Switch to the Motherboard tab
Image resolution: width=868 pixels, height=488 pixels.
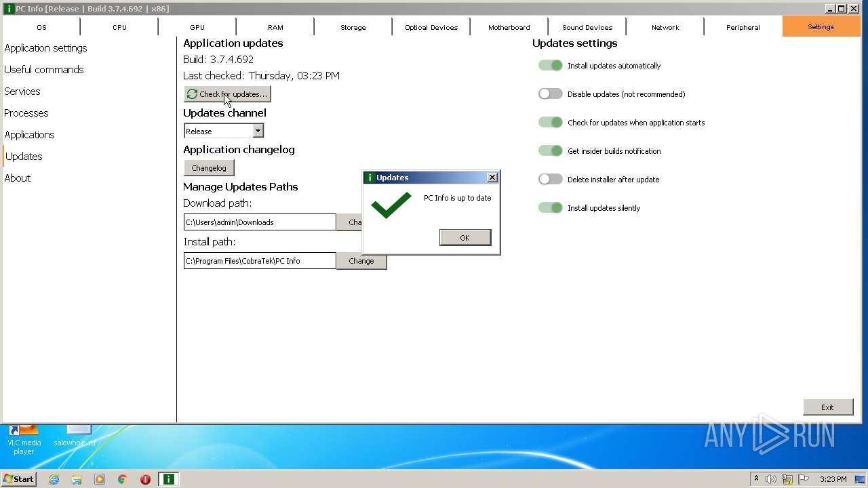tap(509, 27)
